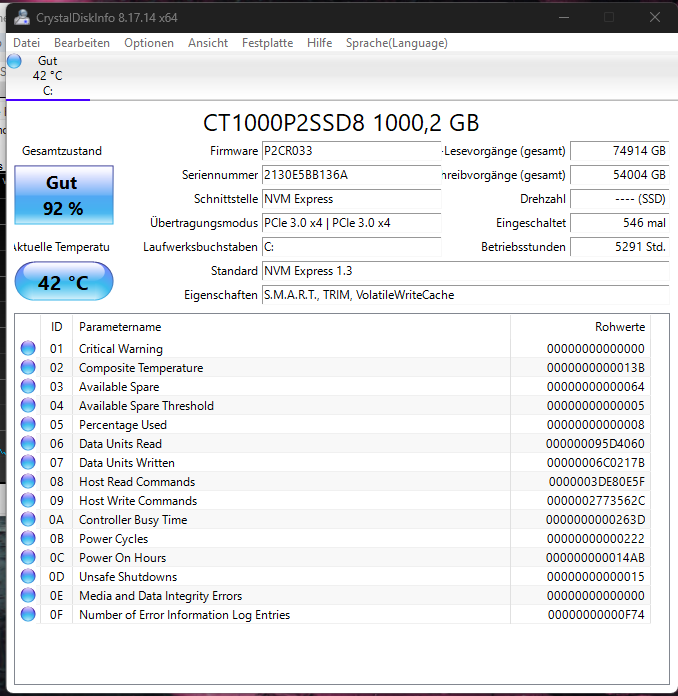Click the status icon for Host Write Commands
This screenshot has width=678, height=696.
point(28,501)
